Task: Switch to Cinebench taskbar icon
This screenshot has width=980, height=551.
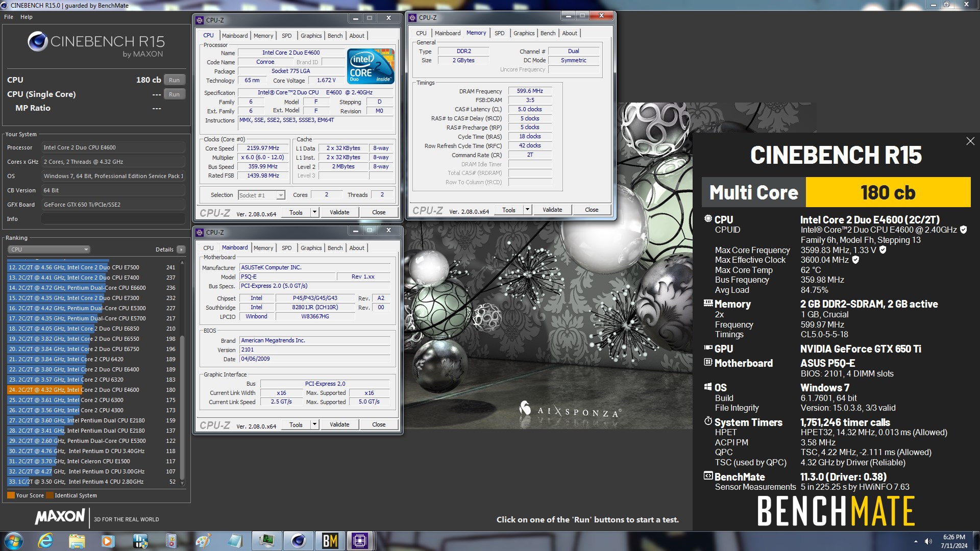Action: tap(298, 541)
